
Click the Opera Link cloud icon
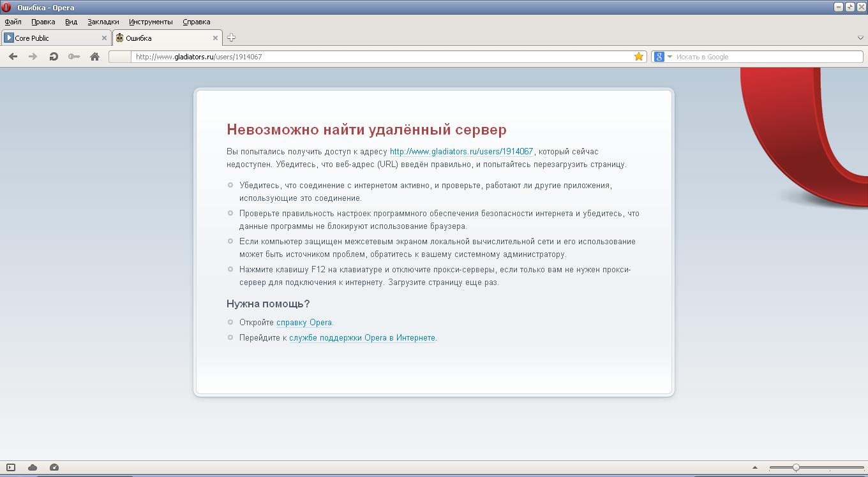coord(33,467)
